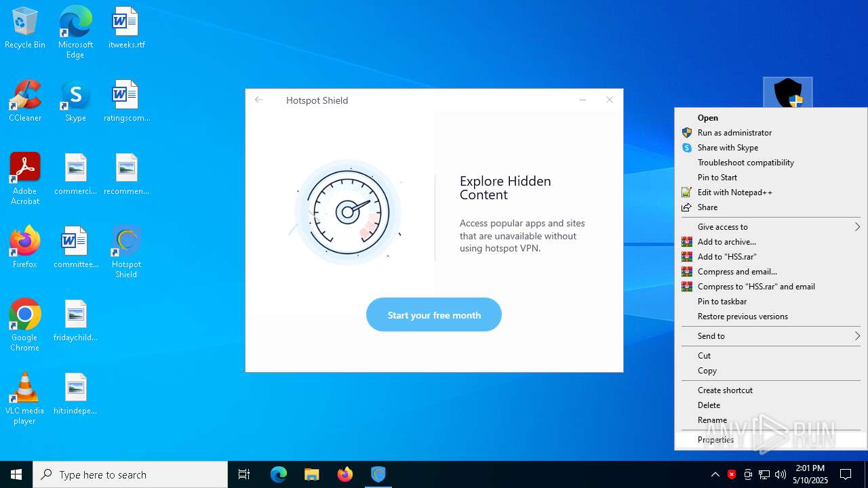Expand the Give access to submenu

click(771, 227)
